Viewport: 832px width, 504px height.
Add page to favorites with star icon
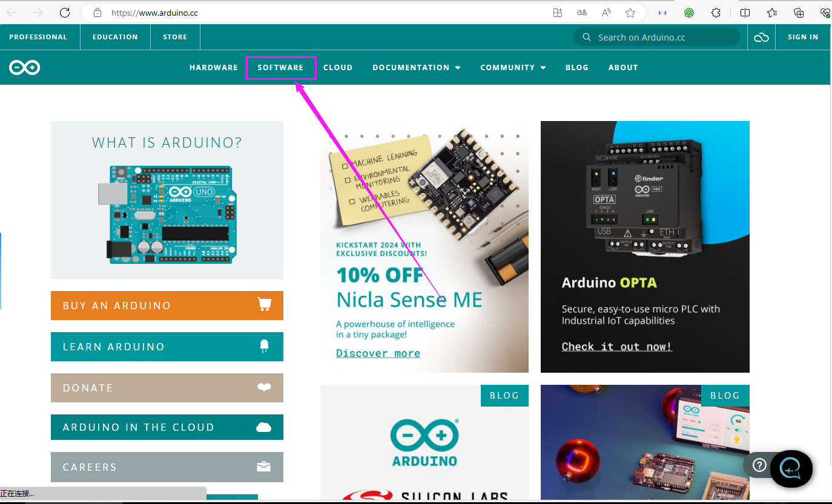(x=630, y=13)
